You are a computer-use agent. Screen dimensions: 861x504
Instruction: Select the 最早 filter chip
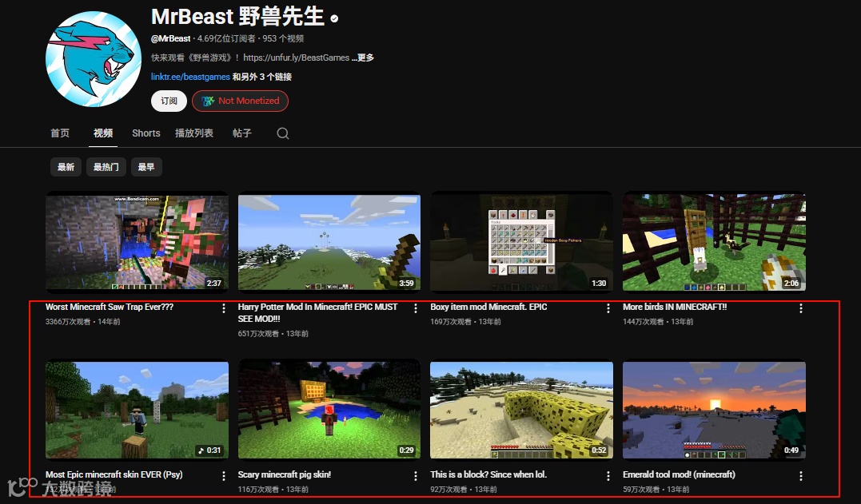click(146, 167)
